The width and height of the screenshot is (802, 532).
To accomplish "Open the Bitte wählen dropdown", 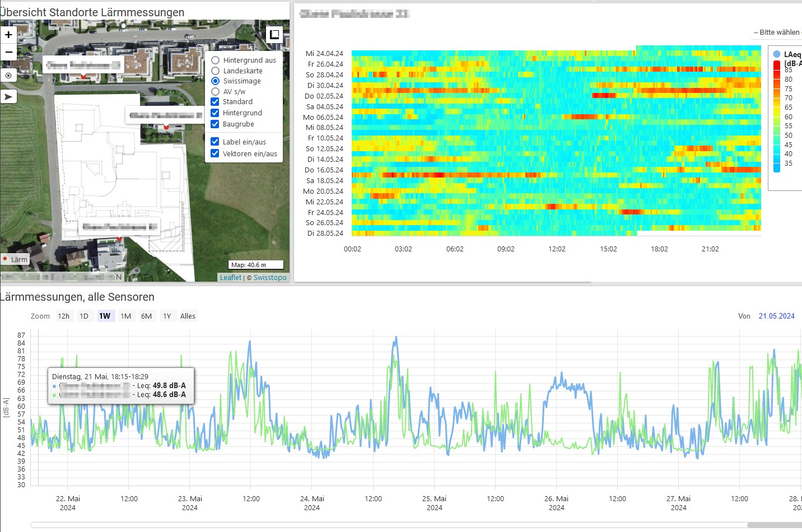I will pos(777,32).
